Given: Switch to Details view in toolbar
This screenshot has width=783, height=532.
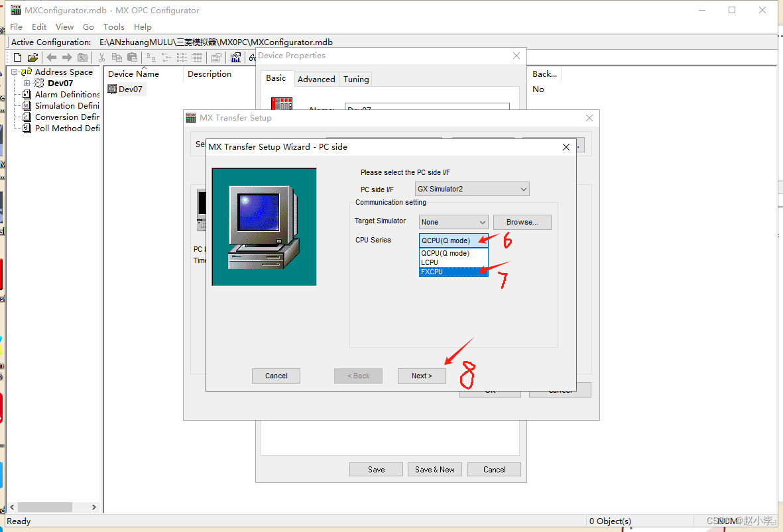Looking at the screenshot, I should click(x=198, y=58).
